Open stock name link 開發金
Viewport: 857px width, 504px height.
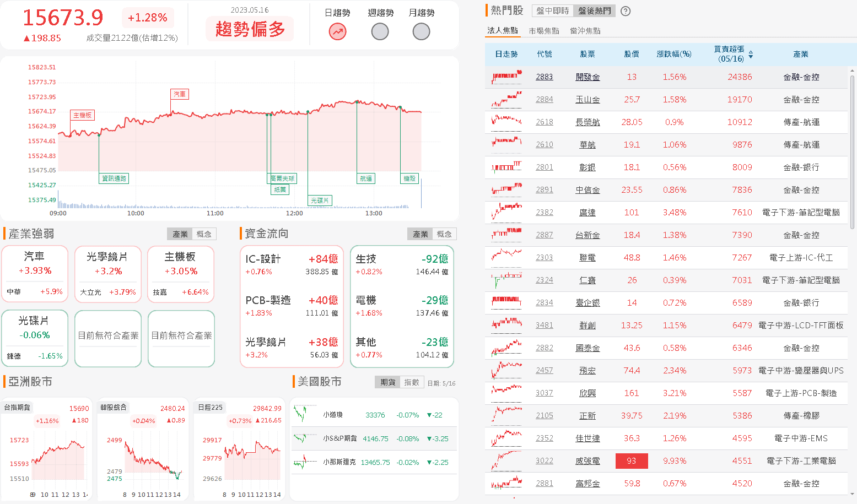tap(587, 77)
